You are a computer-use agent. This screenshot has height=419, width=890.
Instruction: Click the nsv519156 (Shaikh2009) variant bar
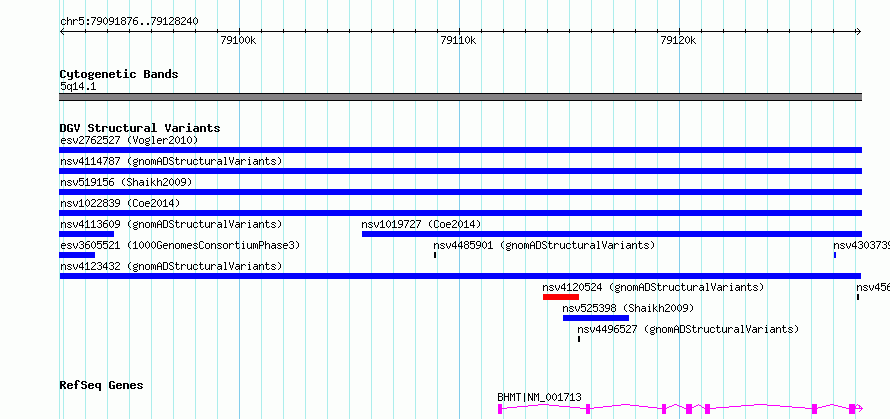460,192
